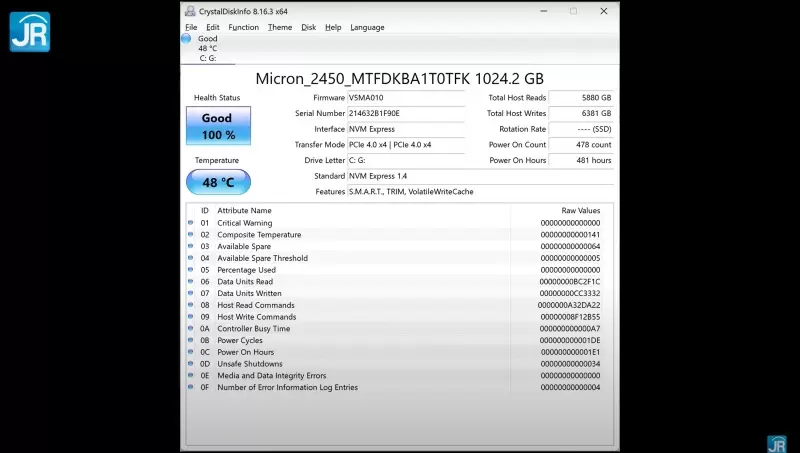Click the Good 100 % health status button
The height and width of the screenshot is (453, 800).
(x=218, y=126)
